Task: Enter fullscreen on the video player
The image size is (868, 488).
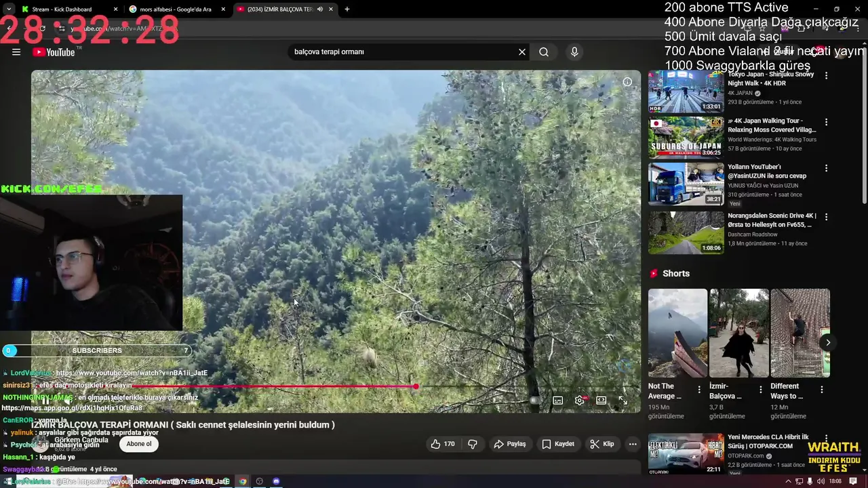Action: click(x=623, y=401)
